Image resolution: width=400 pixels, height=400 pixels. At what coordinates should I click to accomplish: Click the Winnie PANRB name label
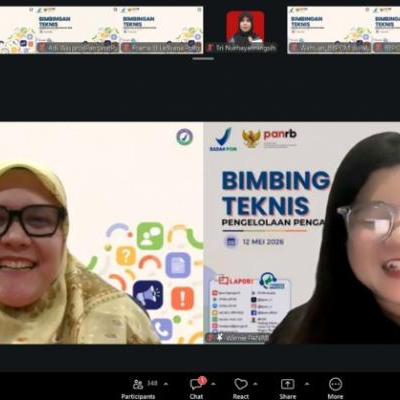tap(247, 338)
